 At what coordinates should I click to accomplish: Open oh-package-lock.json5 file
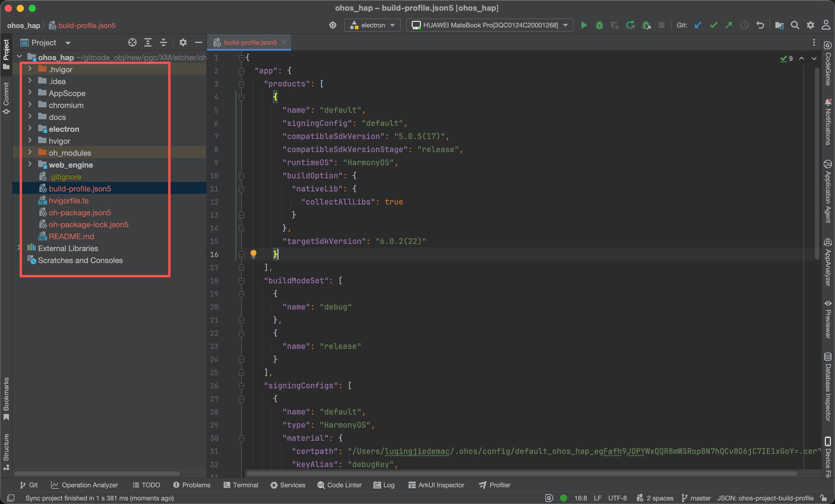coord(89,224)
